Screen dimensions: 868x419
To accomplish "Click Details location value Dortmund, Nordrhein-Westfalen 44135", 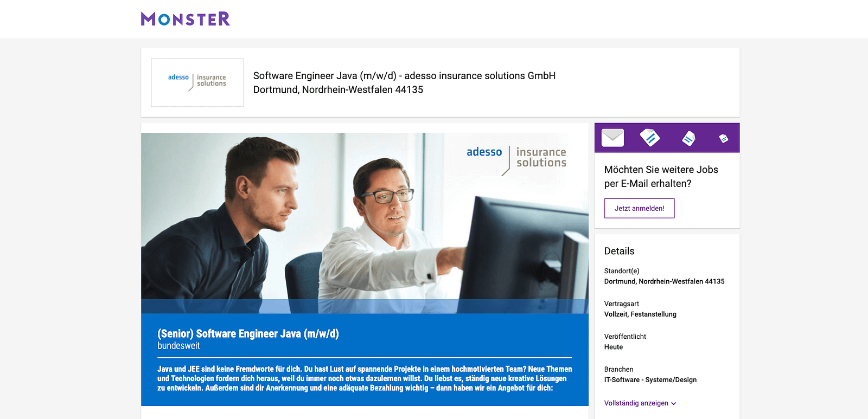I will (665, 282).
